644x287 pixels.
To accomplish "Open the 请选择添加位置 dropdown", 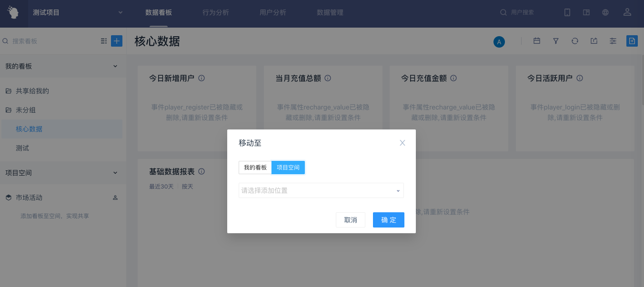I will coord(321,190).
